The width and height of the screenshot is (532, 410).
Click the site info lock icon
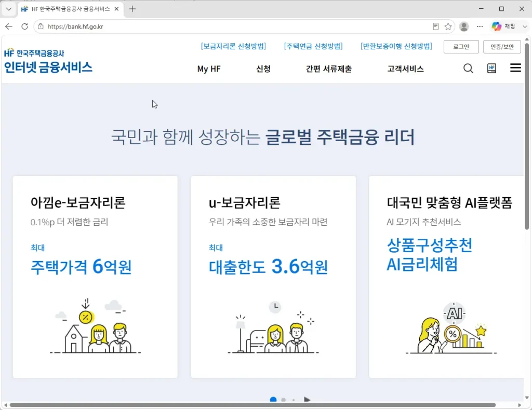tap(41, 26)
